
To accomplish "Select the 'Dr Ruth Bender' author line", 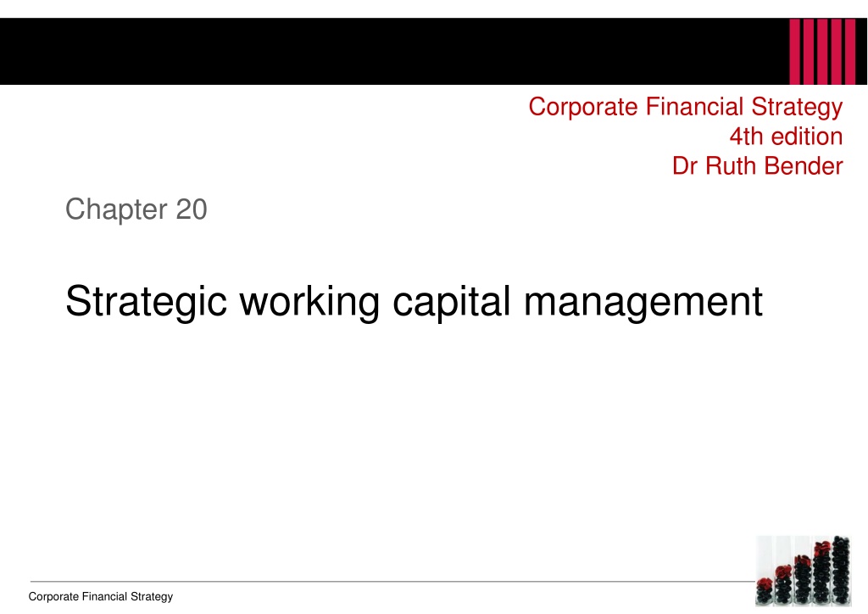I will pyautogui.click(x=757, y=165).
